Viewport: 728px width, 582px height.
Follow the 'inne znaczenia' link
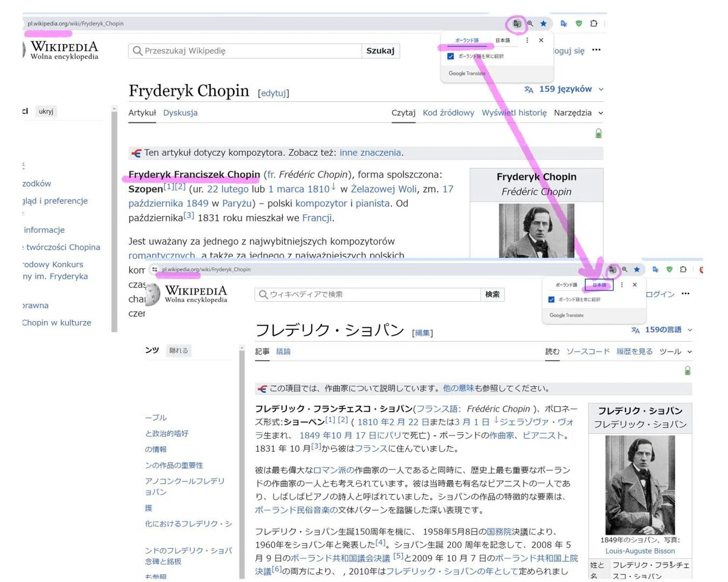(370, 153)
